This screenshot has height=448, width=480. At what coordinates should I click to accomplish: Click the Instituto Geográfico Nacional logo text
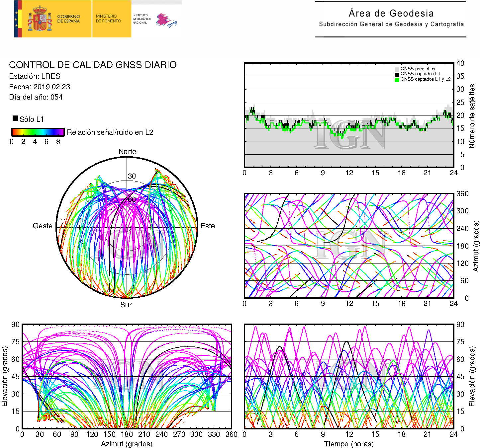pos(142,19)
